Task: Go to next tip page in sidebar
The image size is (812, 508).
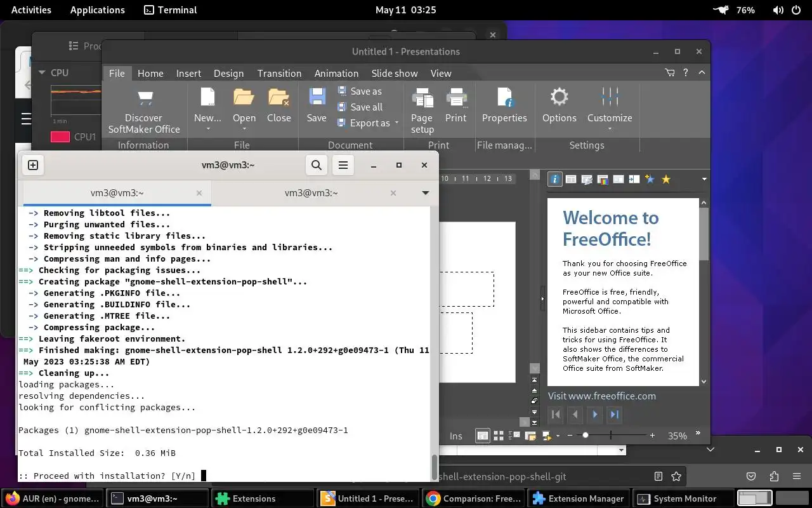Action: pos(595,415)
